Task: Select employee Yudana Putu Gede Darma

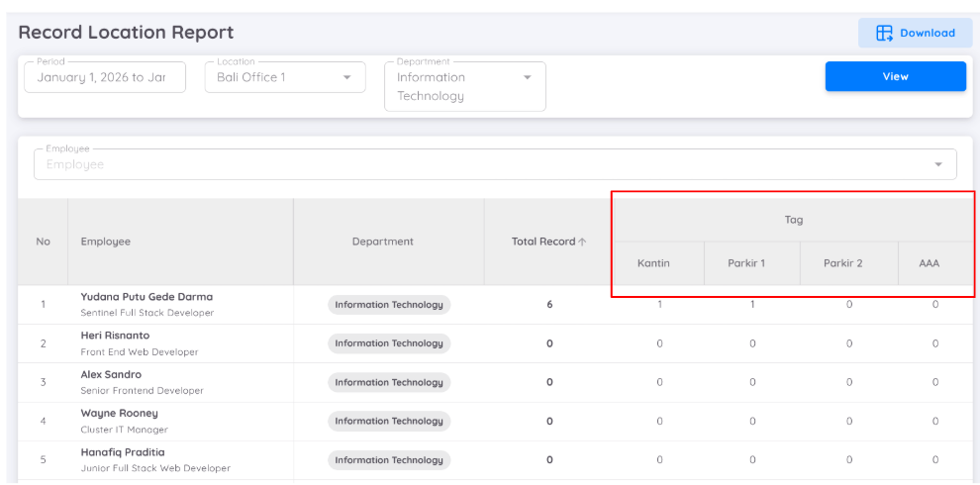Action: (x=147, y=296)
